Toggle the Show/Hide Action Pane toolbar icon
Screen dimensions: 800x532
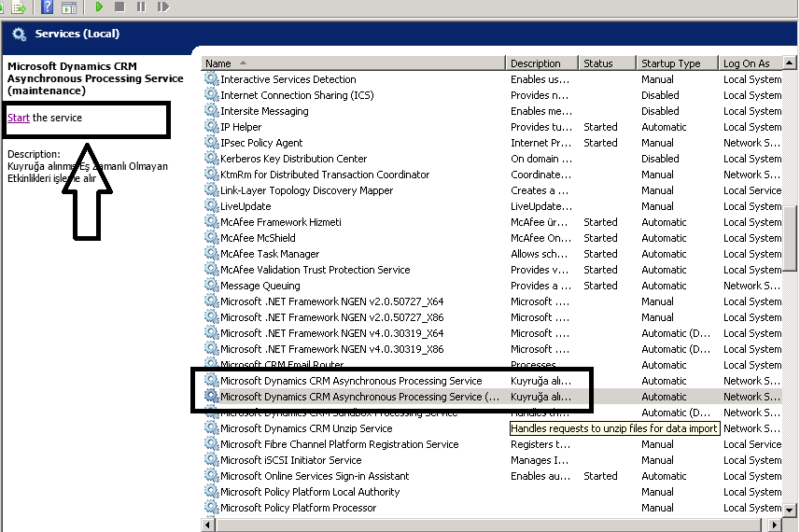(x=69, y=7)
